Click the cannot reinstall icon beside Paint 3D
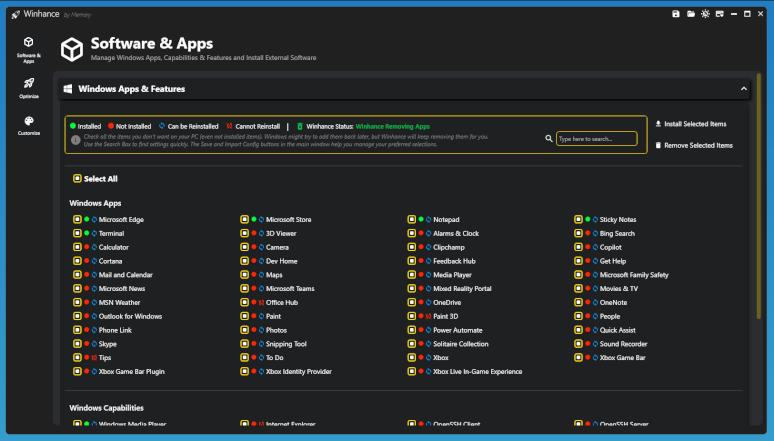Image resolution: width=774 pixels, height=441 pixels. (x=428, y=316)
